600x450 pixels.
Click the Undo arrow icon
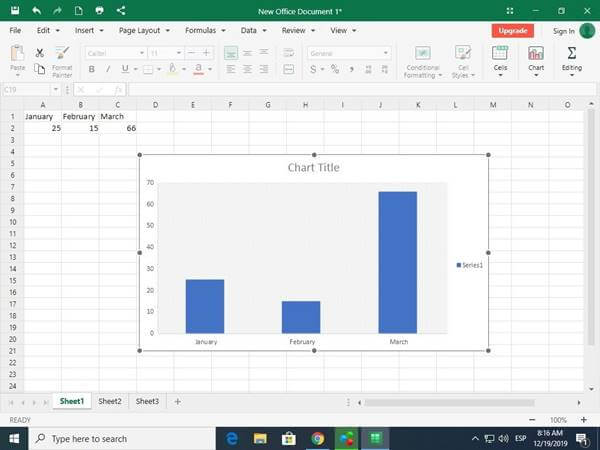tap(36, 10)
